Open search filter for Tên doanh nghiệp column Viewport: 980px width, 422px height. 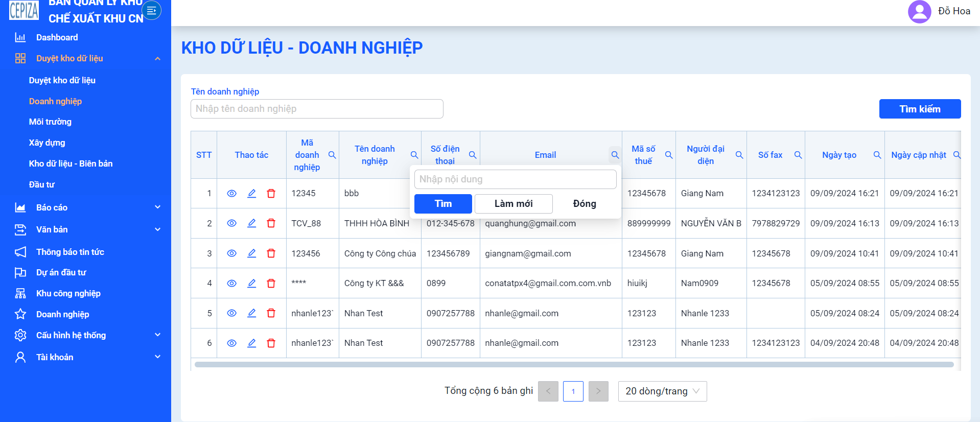point(414,155)
